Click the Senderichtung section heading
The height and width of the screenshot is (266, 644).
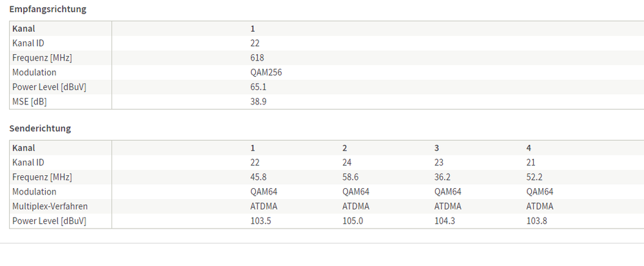(40, 128)
